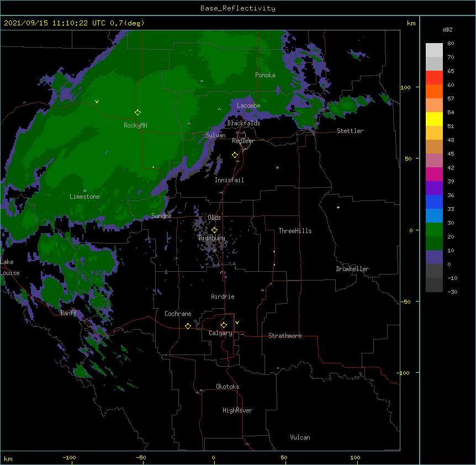The image size is (476, 465).
Task: Click the Calgary city label
Action: 220,333
